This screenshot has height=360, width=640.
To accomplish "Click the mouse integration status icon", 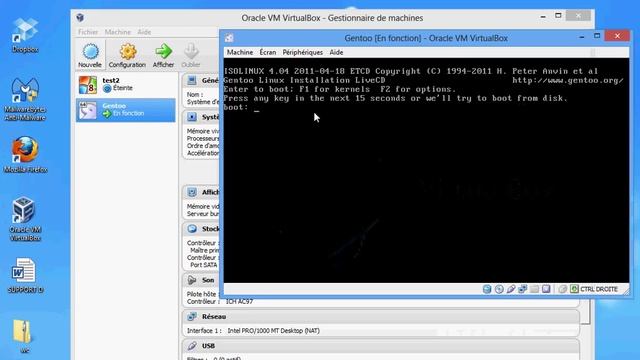I will [562, 289].
